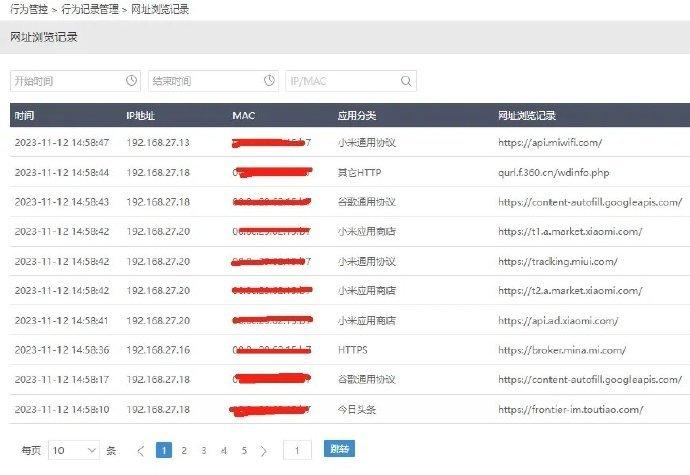Image resolution: width=690 pixels, height=475 pixels.
Task: Open the per-page count dropdown showing 10
Action: pyautogui.click(x=73, y=450)
